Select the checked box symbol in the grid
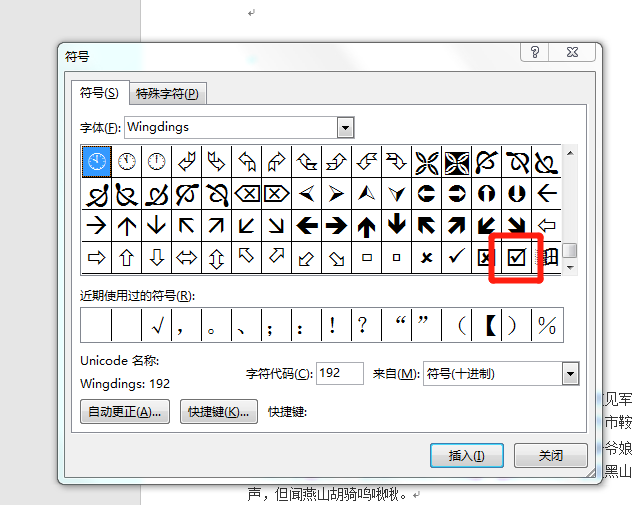The image size is (633, 505). (517, 258)
